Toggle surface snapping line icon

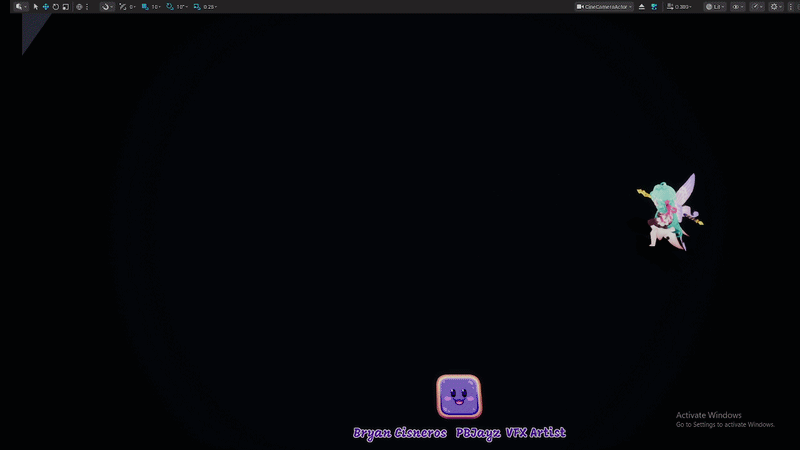(x=122, y=7)
